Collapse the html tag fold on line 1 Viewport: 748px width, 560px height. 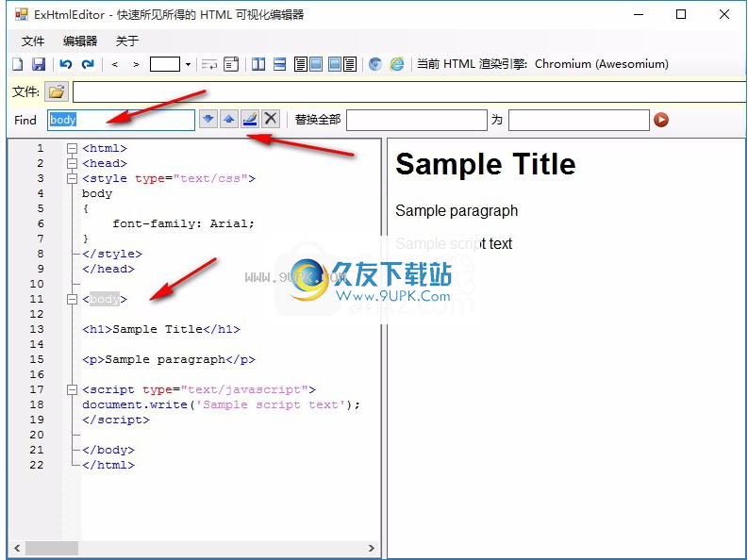tap(72, 149)
